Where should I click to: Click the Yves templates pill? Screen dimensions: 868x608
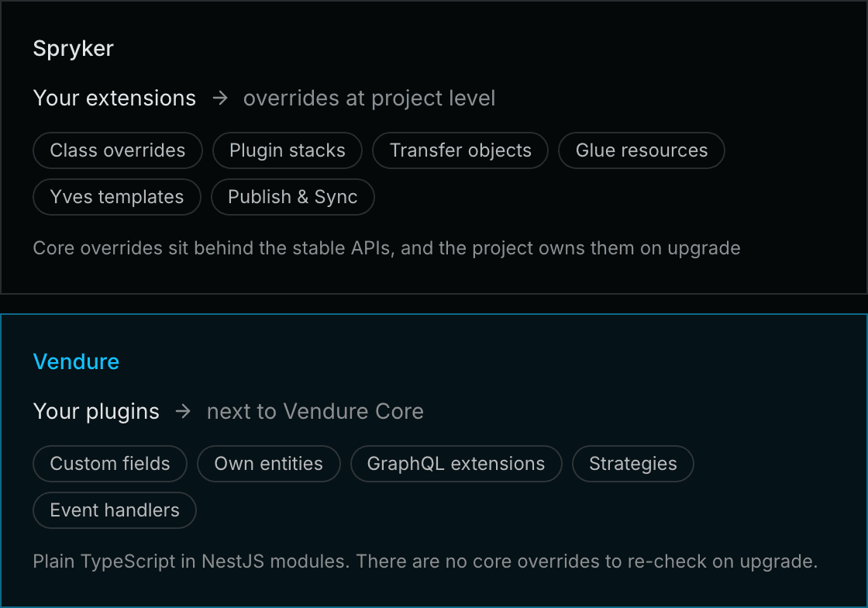tap(117, 197)
